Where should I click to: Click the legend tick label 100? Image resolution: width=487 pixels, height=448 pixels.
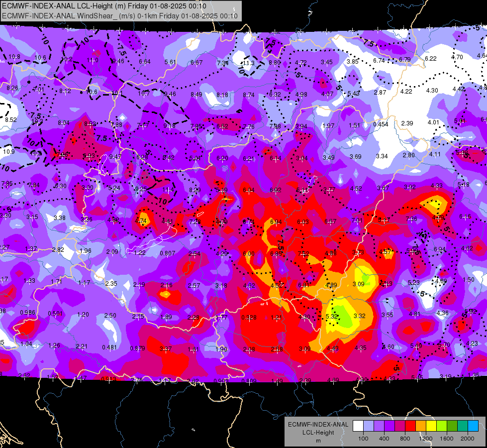363,439
